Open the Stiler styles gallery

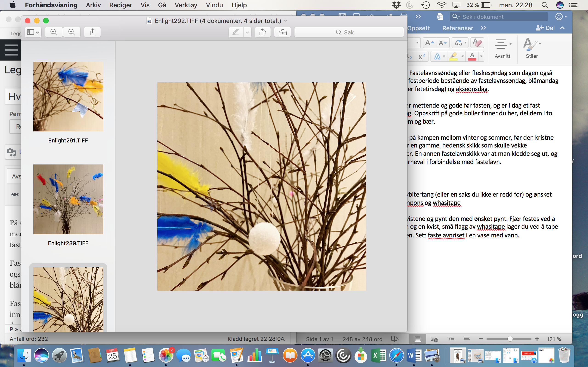coord(532,48)
